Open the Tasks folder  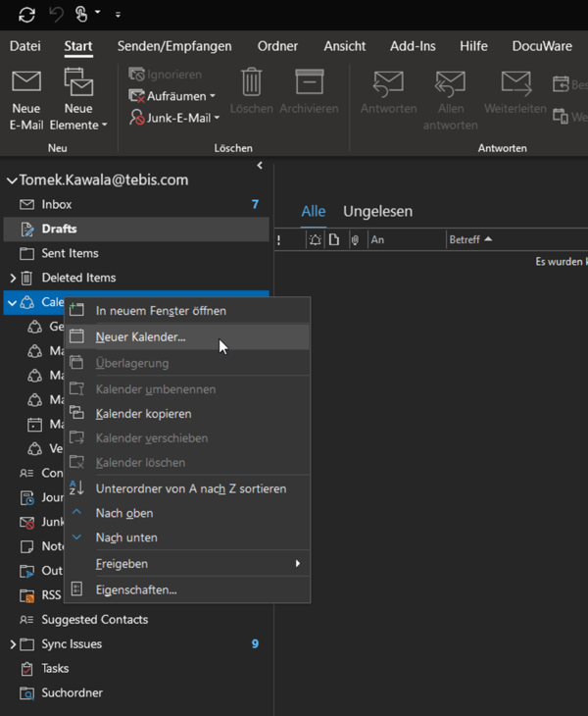(55, 668)
